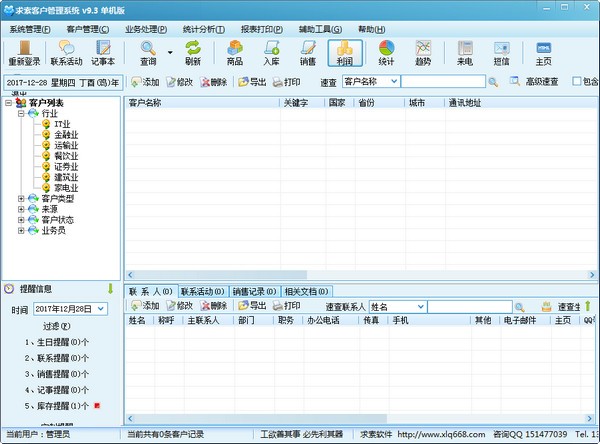The image size is (600, 444).
Task: Open the 统计 statistics pie chart
Action: click(386, 52)
